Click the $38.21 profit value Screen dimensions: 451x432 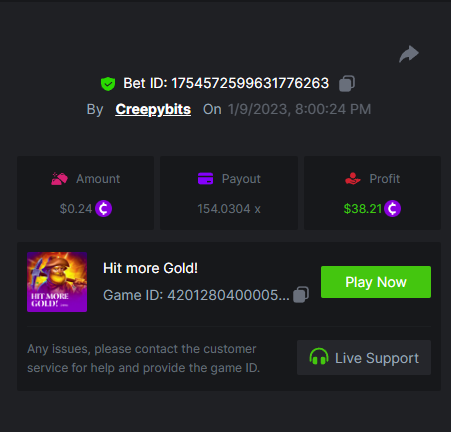363,209
